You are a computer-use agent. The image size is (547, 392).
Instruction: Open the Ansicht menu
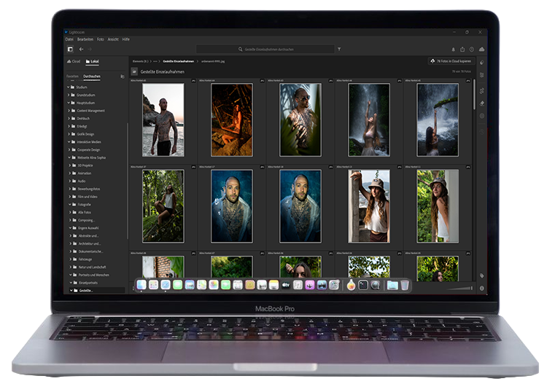[113, 38]
